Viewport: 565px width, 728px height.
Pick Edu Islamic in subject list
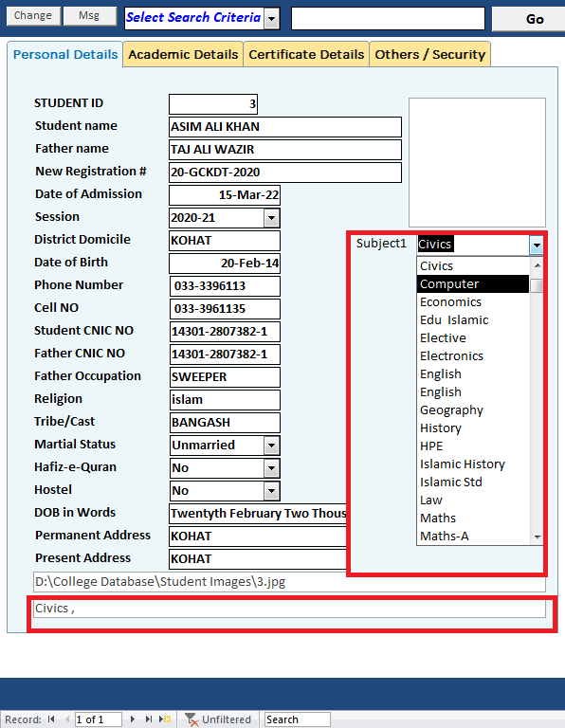pos(473,319)
